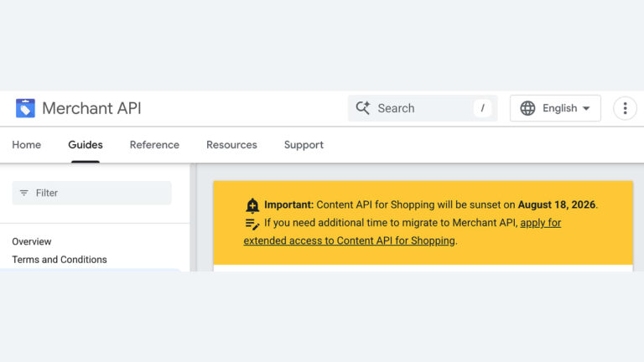Click the filter lines icon
The image size is (644, 362).
[24, 193]
